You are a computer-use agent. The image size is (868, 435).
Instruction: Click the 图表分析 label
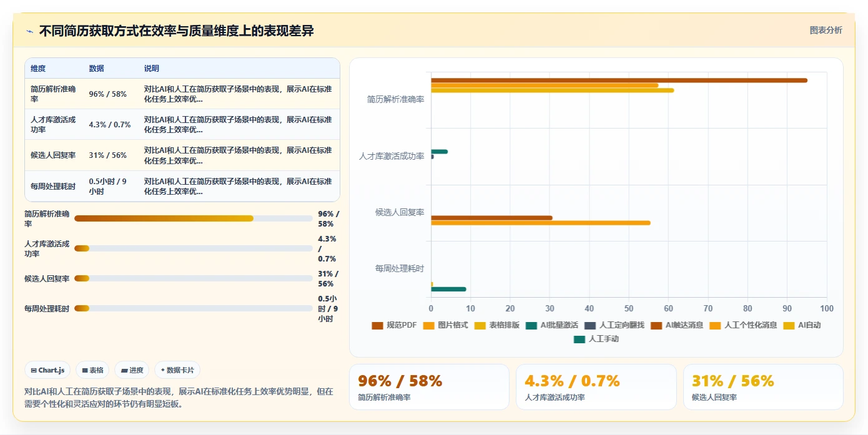(x=826, y=30)
